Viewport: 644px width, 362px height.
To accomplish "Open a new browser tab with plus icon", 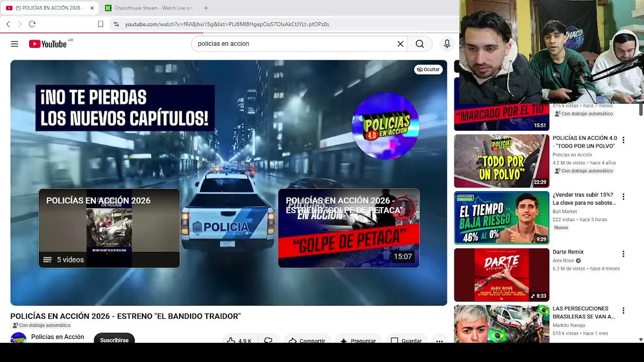I will [206, 8].
